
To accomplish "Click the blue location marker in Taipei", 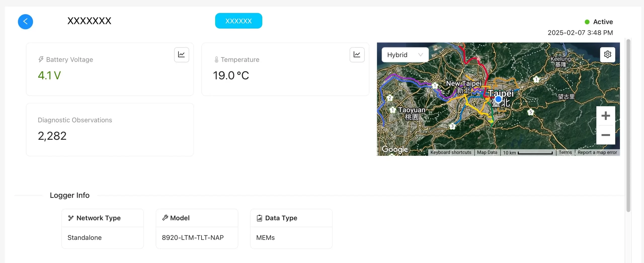I will coord(498,99).
